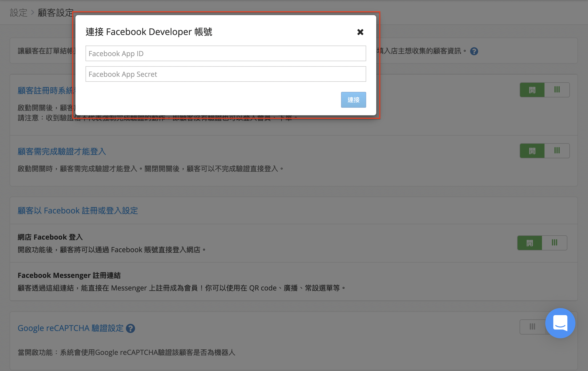Click the 網店 Facebook 登入 label
Image resolution: width=588 pixels, height=371 pixels.
(50, 237)
